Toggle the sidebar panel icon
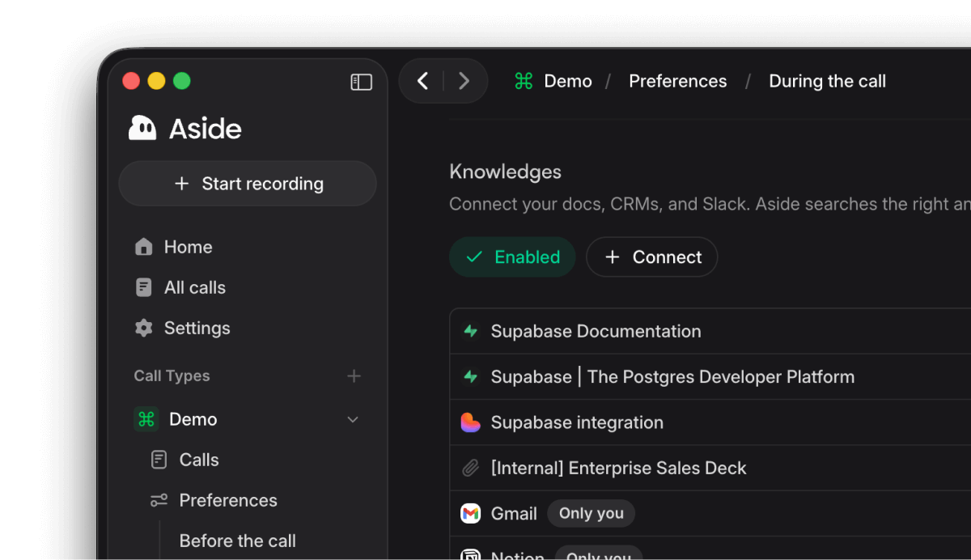 361,82
